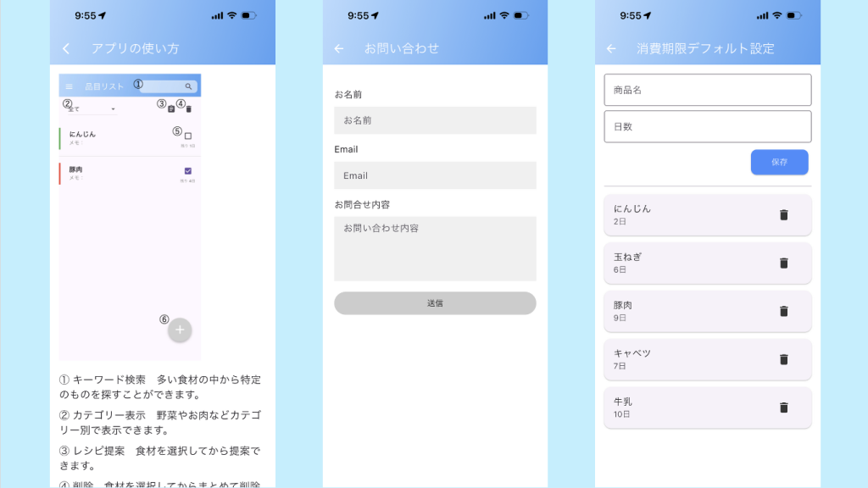The height and width of the screenshot is (488, 868).
Task: Go back from アプリの使い方 screen
Action: 66,48
